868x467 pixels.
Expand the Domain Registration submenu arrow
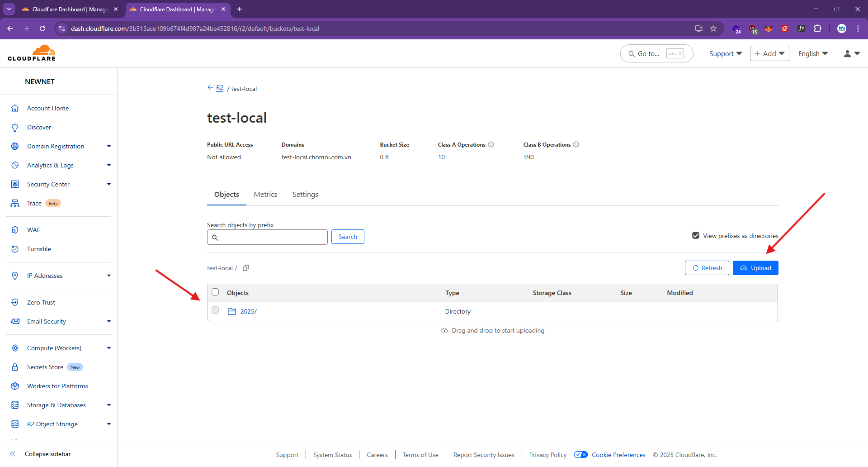pos(109,146)
